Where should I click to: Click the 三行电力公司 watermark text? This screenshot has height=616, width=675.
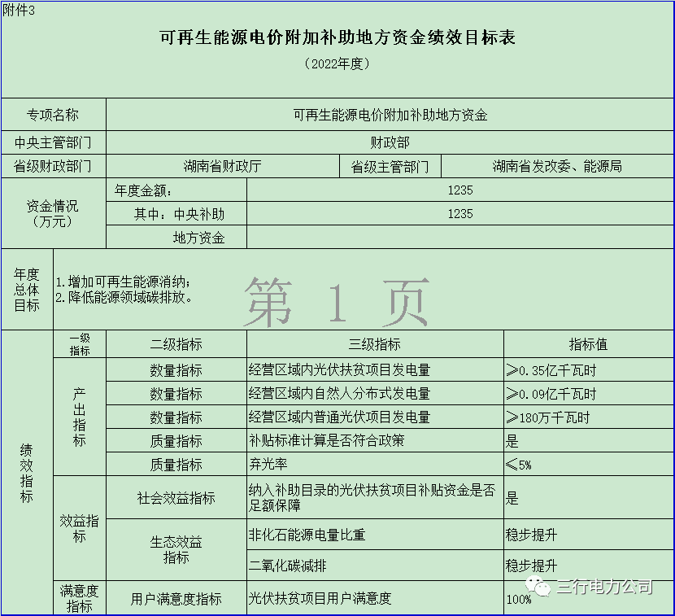point(603,586)
